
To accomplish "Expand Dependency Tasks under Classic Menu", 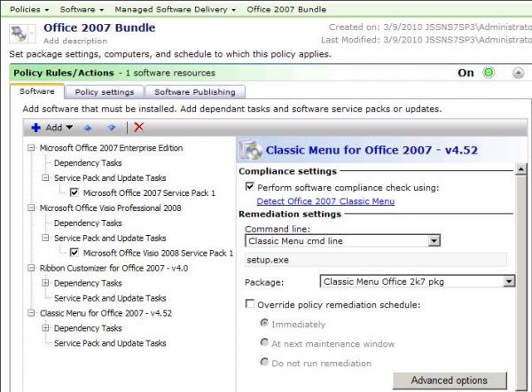I will 45,328.
